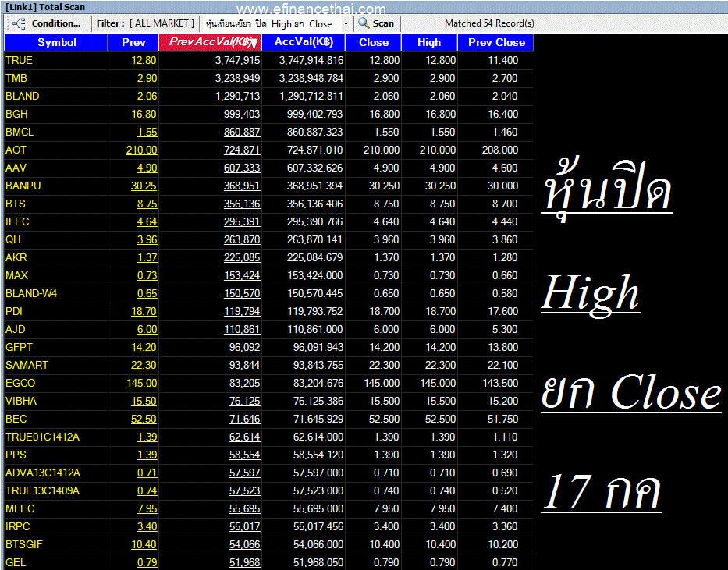Image resolution: width=728 pixels, height=570 pixels.
Task: Sort by the High column header
Action: [x=429, y=43]
